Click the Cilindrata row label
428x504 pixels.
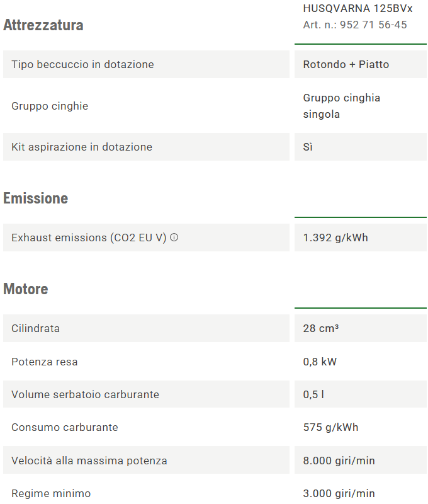click(x=36, y=328)
